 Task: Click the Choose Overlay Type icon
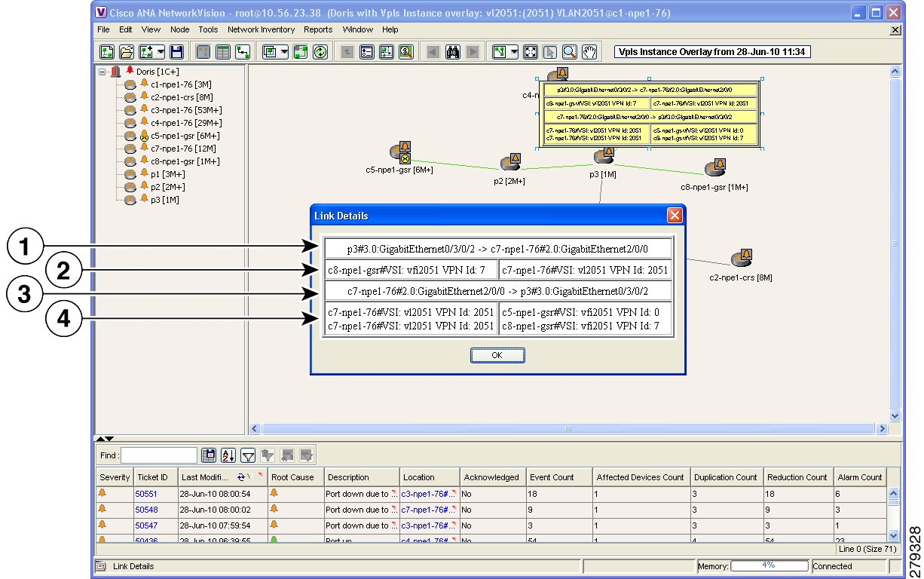click(x=269, y=52)
